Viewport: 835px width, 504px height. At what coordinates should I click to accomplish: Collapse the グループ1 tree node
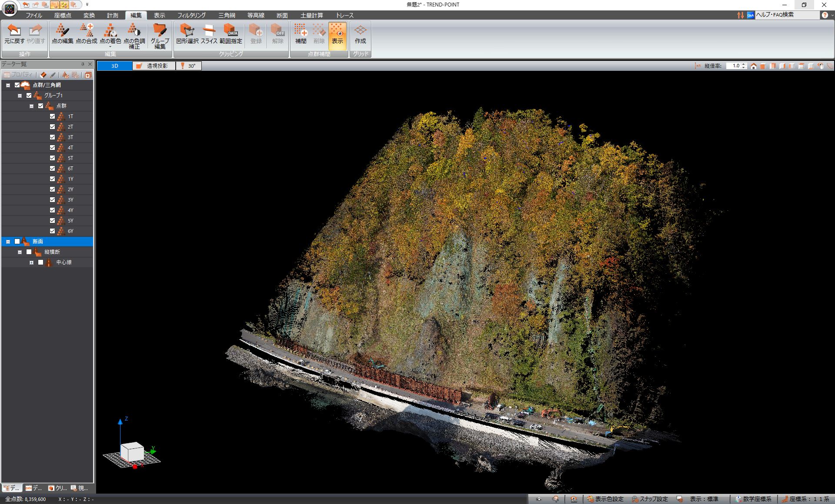tap(20, 96)
